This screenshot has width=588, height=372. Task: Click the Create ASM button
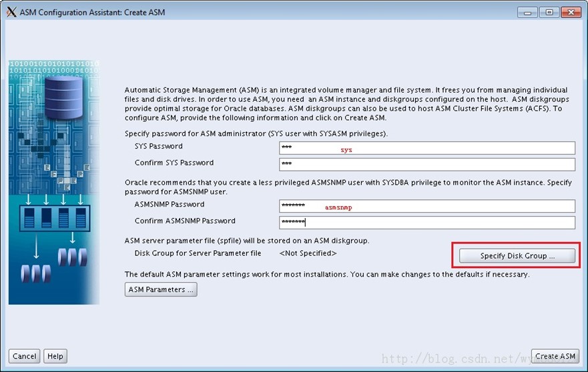coord(555,356)
